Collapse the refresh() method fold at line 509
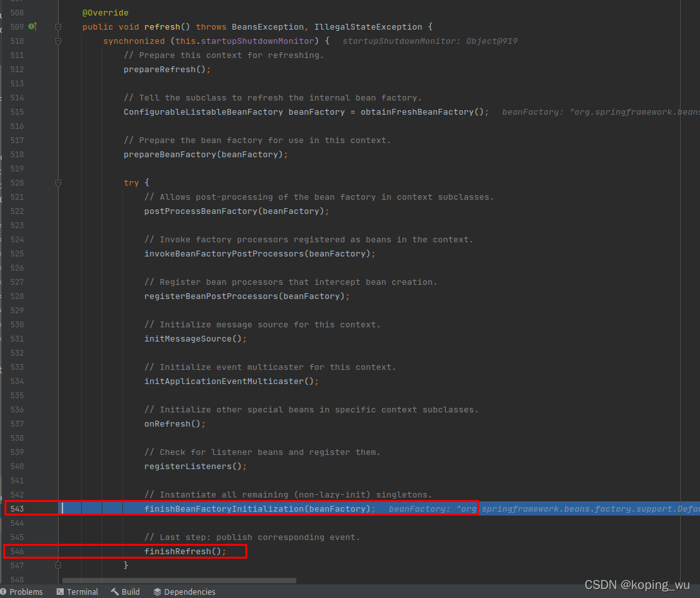Image resolution: width=700 pixels, height=598 pixels. (58, 27)
